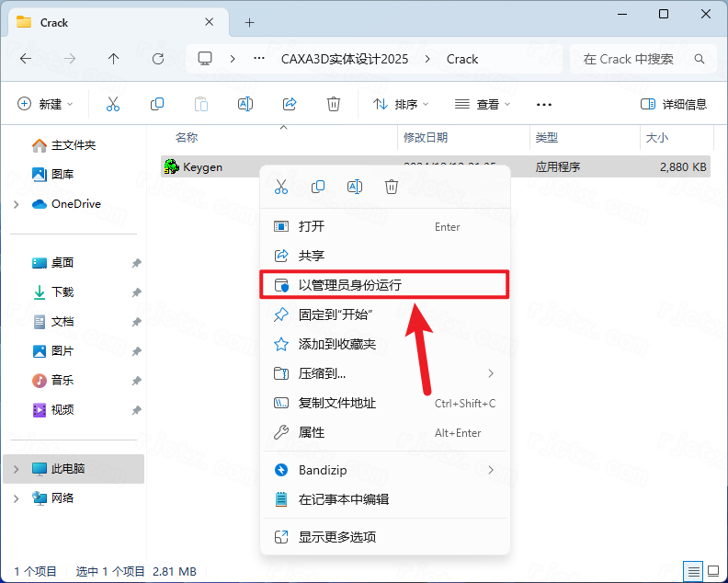Screen dimensions: 728x583
Task: Click the cut icon in context menu
Action: point(281,187)
